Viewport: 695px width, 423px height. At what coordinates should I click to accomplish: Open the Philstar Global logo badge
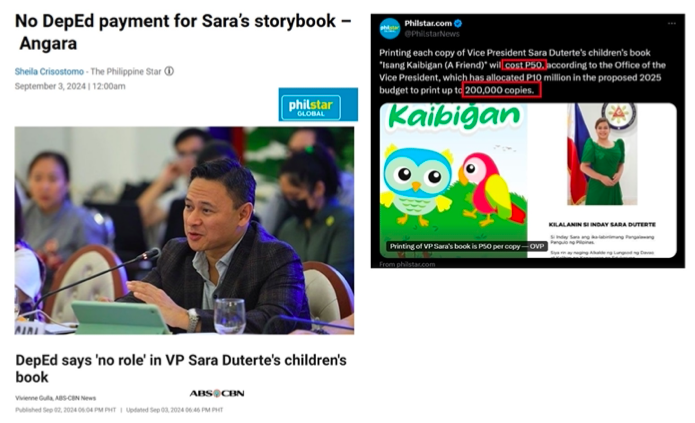point(318,105)
